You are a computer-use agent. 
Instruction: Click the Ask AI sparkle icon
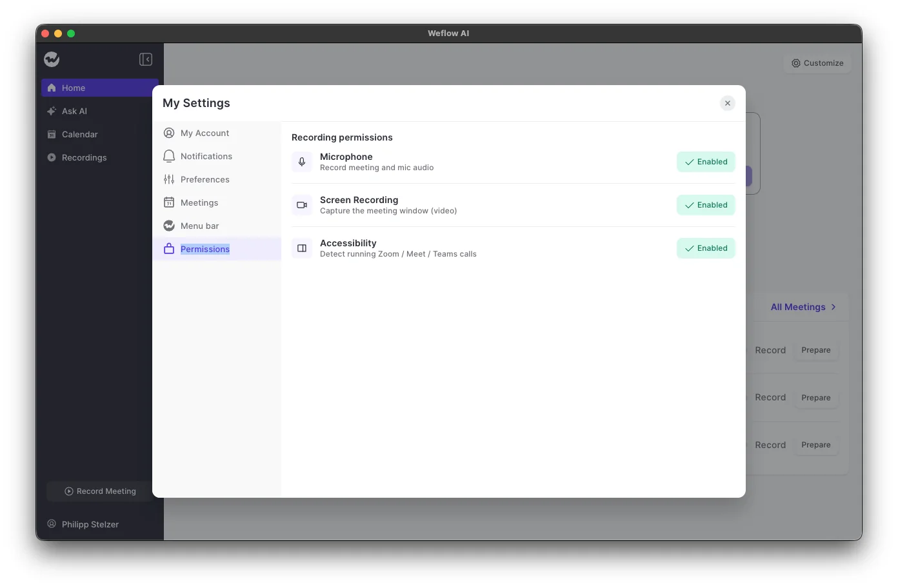[x=52, y=111]
